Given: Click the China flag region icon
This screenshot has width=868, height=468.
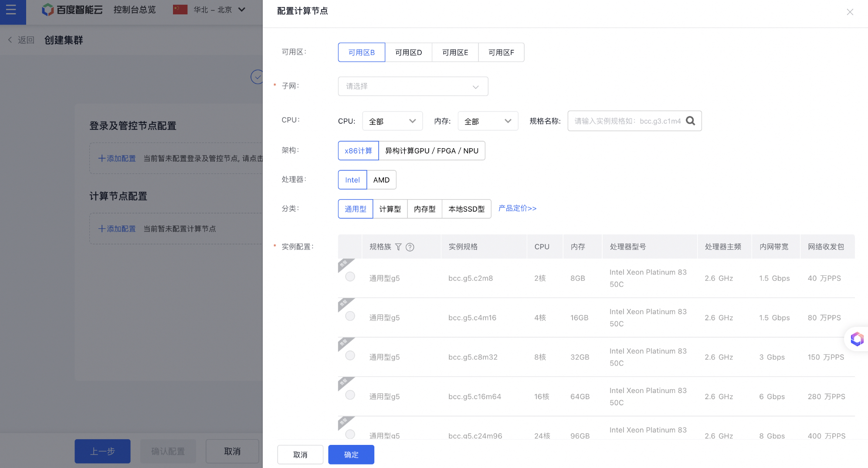Looking at the screenshot, I should (180, 10).
